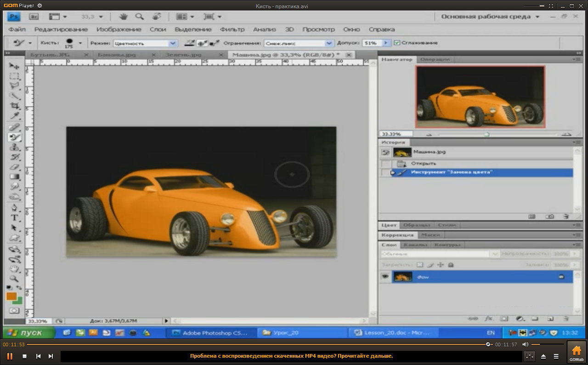588x365 pixels.
Task: Click the Hand tool in top bar
Action: click(123, 17)
